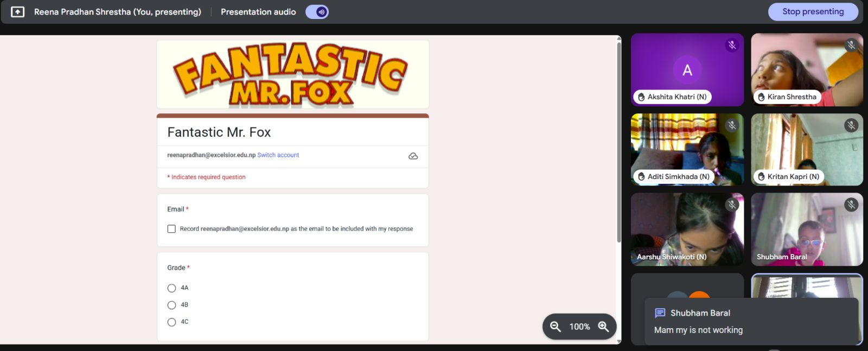This screenshot has width=868, height=351.
Task: Click Shubham Baral's muted microphone icon
Action: tap(851, 205)
